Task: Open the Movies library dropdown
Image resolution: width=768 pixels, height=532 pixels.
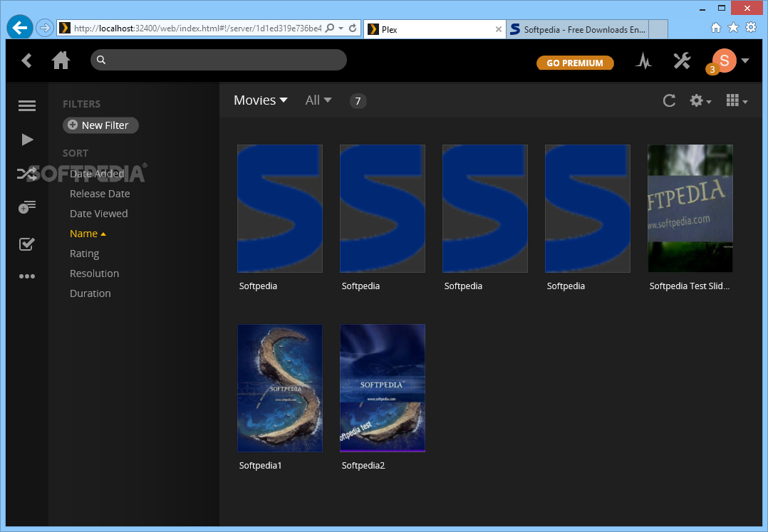Action: [x=261, y=100]
